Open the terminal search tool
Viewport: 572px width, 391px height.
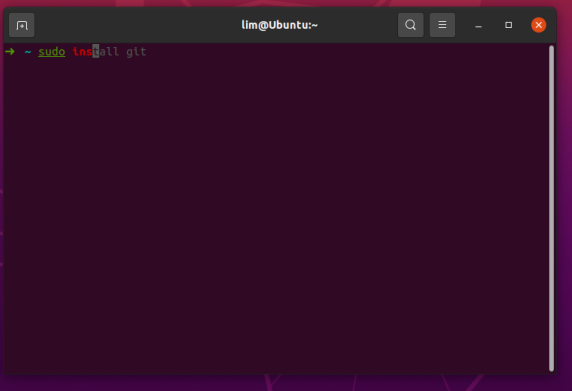point(410,25)
